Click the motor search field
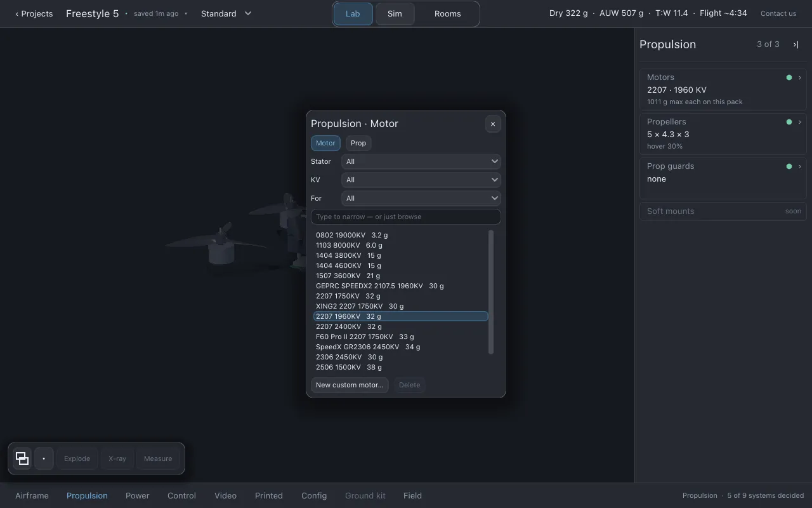 coord(406,217)
